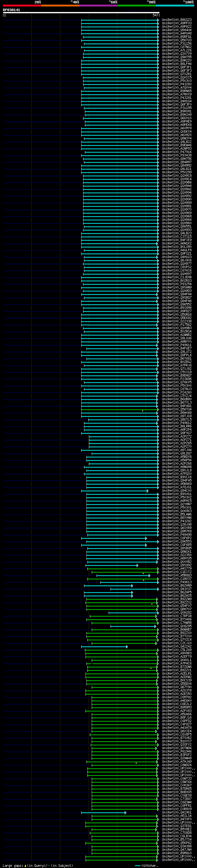Click the UniRef100_Q8GTL5 label
Screen dimensions: 197x868
click(x=177, y=419)
